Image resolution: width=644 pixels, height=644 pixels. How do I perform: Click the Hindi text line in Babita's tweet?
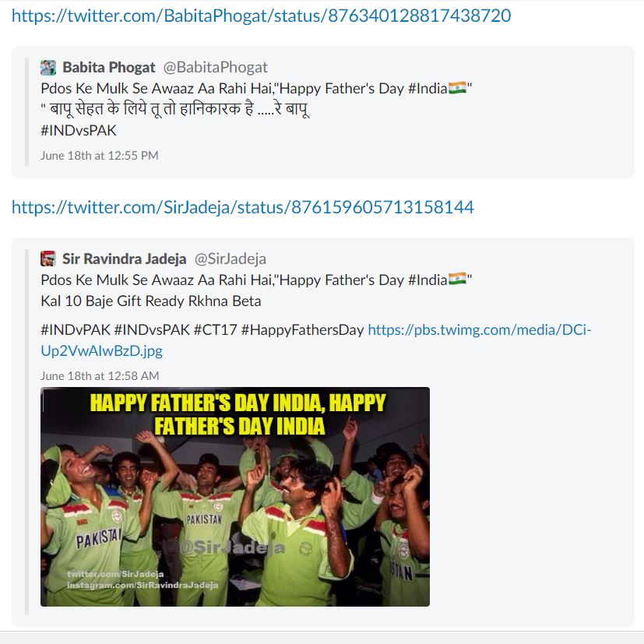(175, 109)
